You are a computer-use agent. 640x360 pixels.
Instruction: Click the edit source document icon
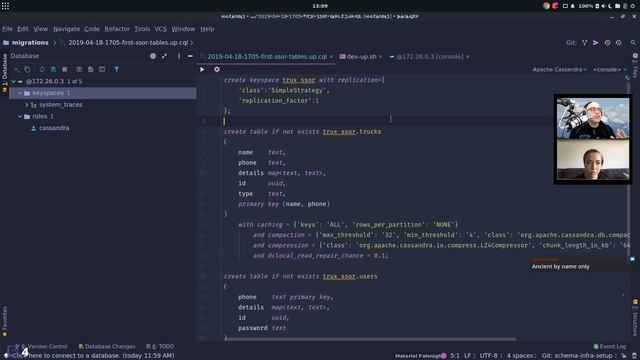[91, 69]
